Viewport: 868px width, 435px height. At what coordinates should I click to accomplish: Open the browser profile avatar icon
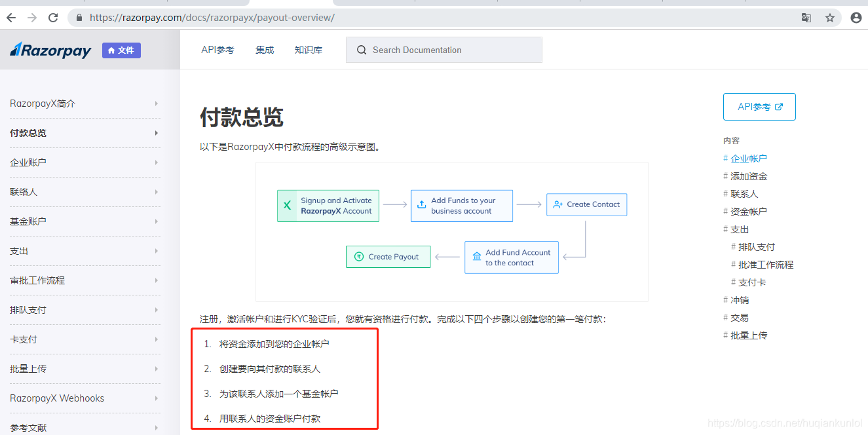pos(856,18)
